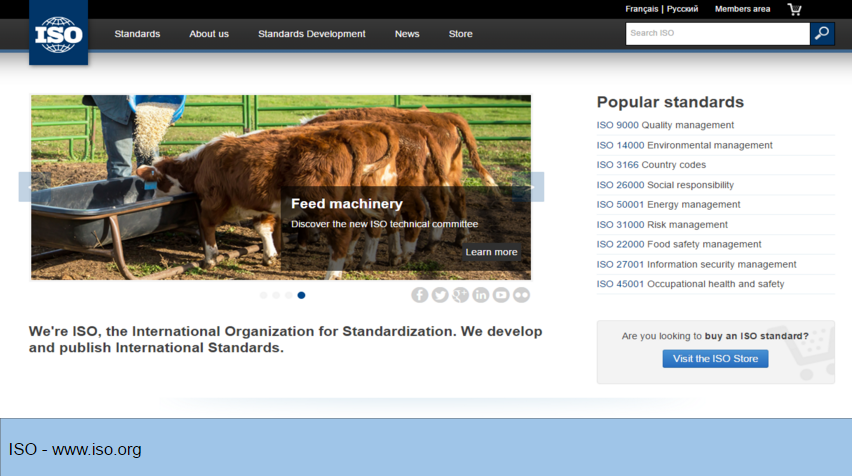Screen dimensions: 852x476
Task: Open ISO's Google Plus icon
Action: coord(460,295)
